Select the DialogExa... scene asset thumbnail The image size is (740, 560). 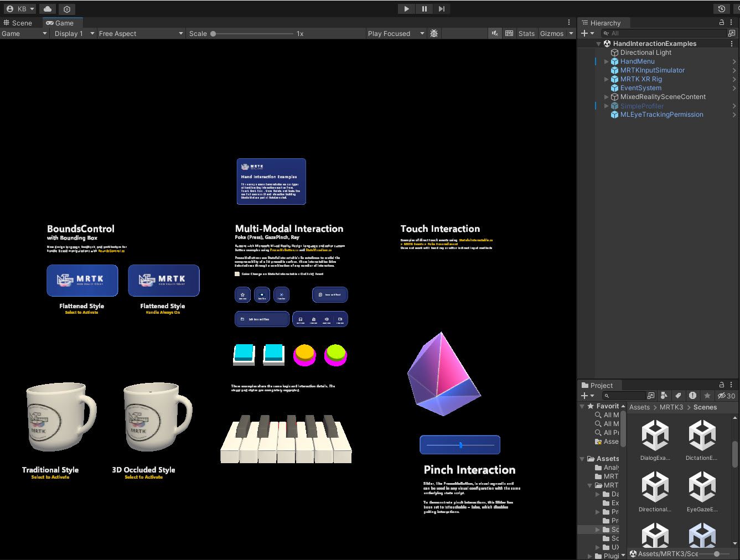[655, 436]
